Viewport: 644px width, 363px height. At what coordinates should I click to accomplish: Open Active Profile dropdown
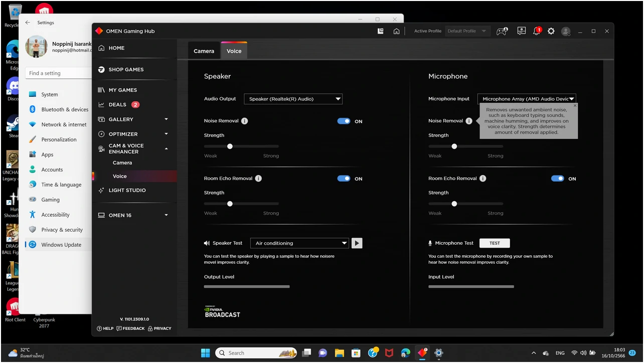(x=466, y=31)
